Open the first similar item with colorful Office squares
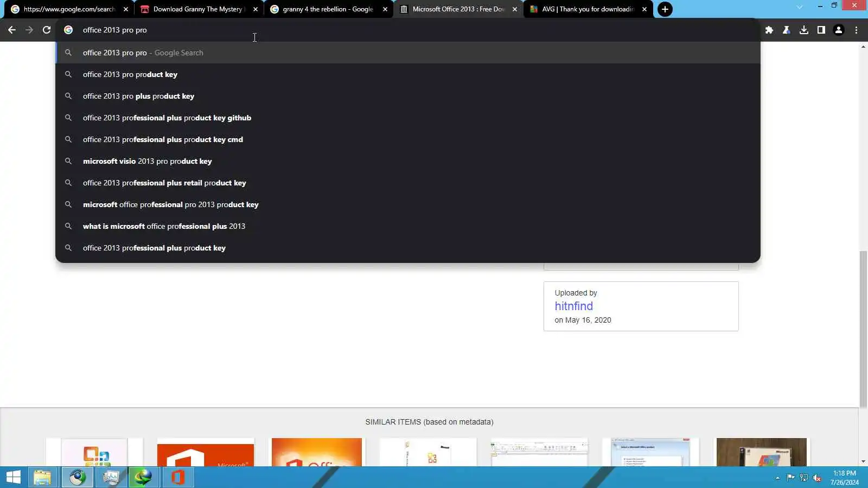Screen dimensions: 868x488 tap(94, 452)
